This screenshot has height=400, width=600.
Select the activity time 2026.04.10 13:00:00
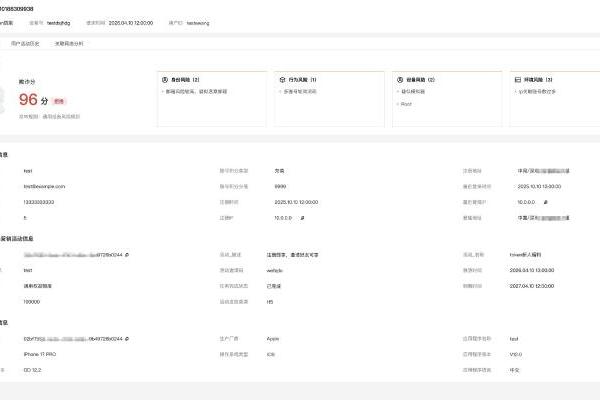coord(532,270)
